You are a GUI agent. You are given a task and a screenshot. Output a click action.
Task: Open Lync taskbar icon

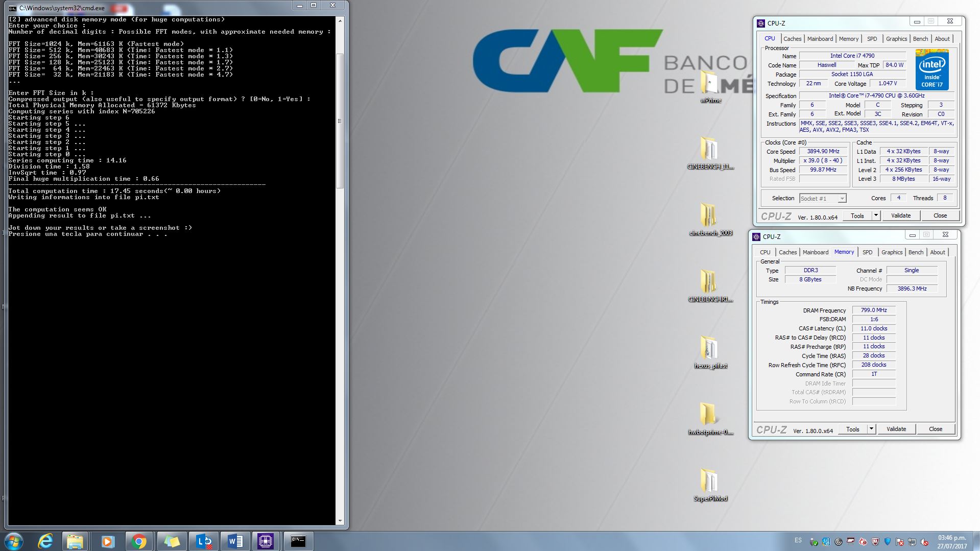203,541
